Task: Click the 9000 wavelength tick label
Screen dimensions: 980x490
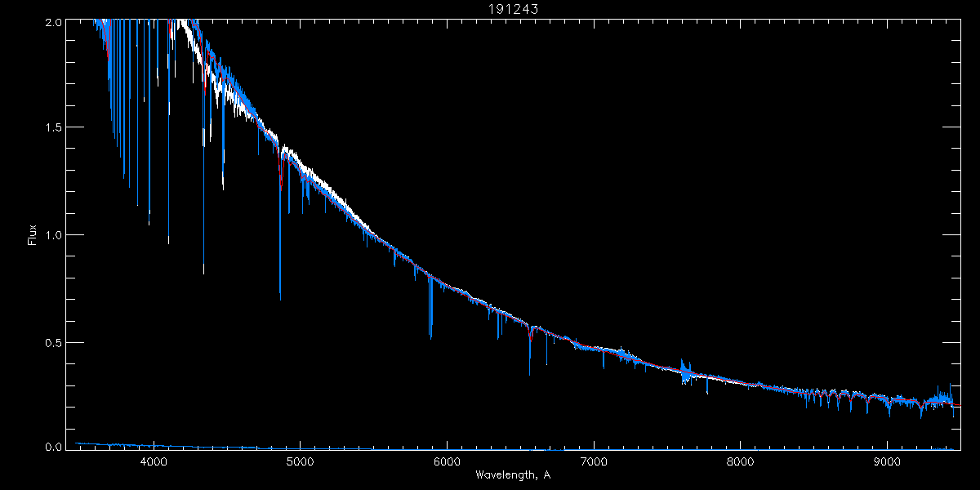Action: (x=888, y=461)
